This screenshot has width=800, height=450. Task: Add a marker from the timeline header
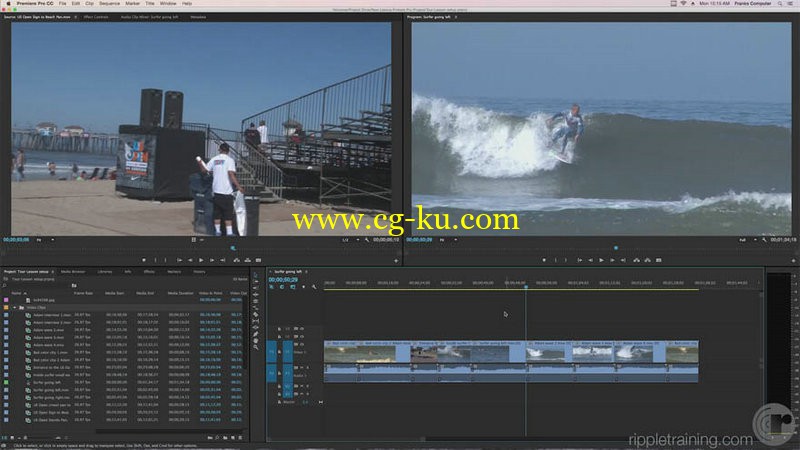[x=303, y=287]
